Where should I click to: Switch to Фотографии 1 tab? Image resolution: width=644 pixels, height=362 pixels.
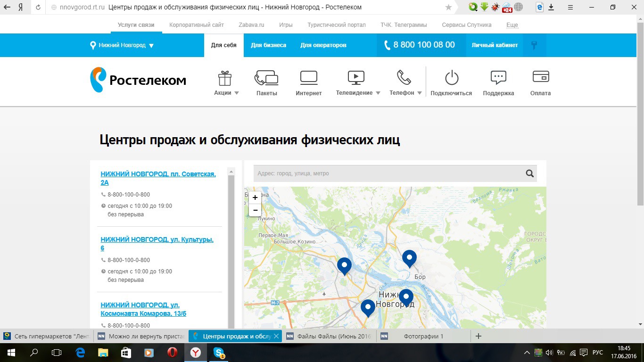point(423,336)
